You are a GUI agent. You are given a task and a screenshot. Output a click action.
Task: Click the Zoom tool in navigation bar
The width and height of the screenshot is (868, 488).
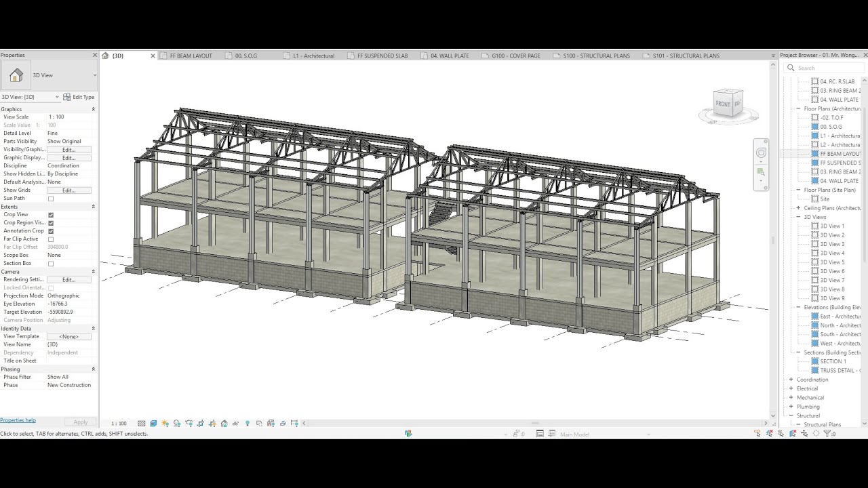point(761,171)
